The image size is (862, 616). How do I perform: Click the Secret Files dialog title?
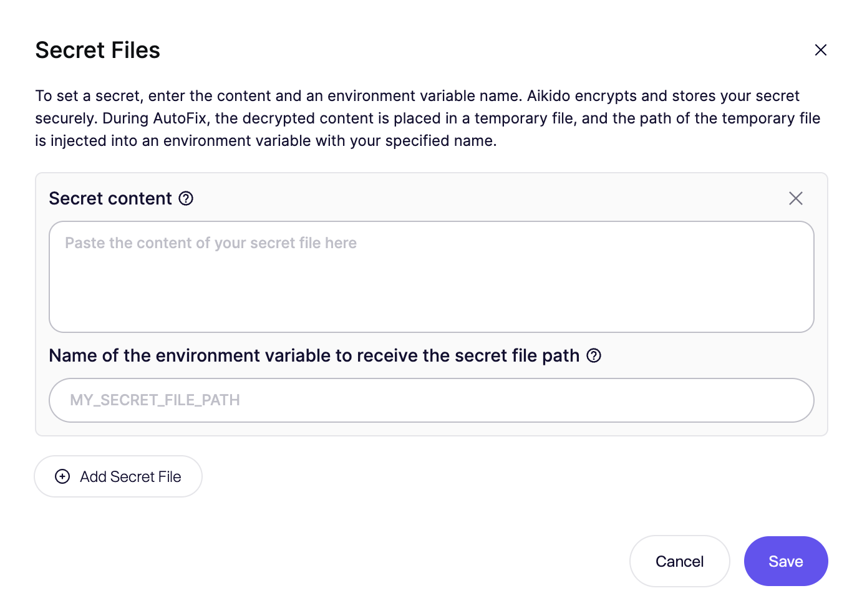(x=98, y=50)
